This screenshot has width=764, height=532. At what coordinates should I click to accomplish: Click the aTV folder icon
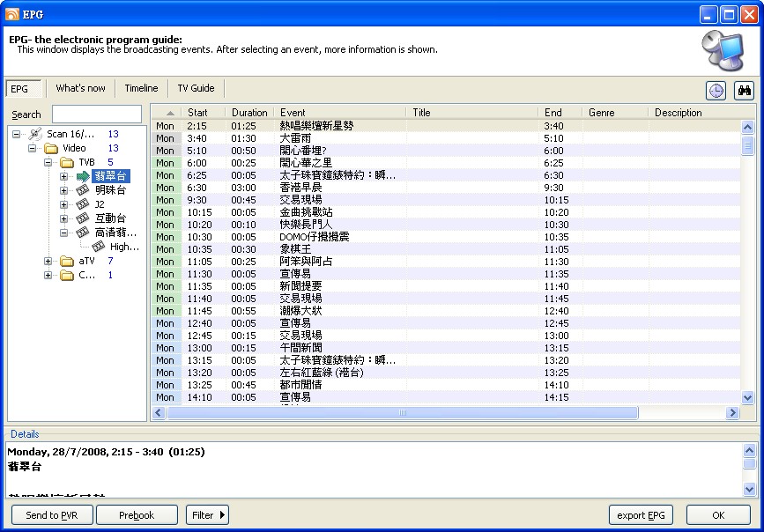coord(67,262)
